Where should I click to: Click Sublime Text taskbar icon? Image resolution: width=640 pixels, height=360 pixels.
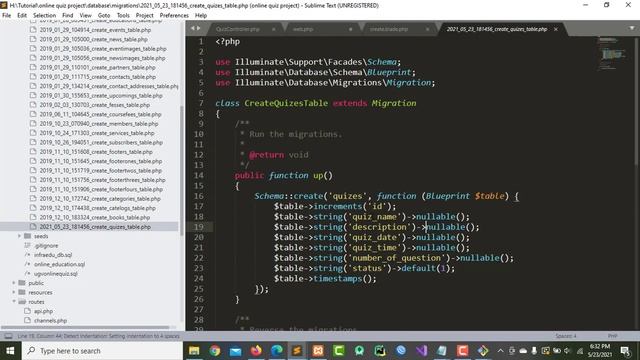(x=297, y=351)
